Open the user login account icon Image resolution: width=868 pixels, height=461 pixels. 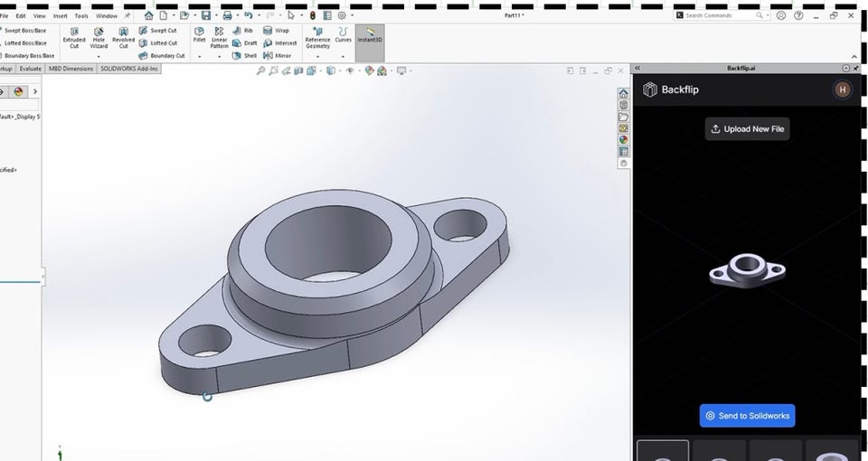781,15
